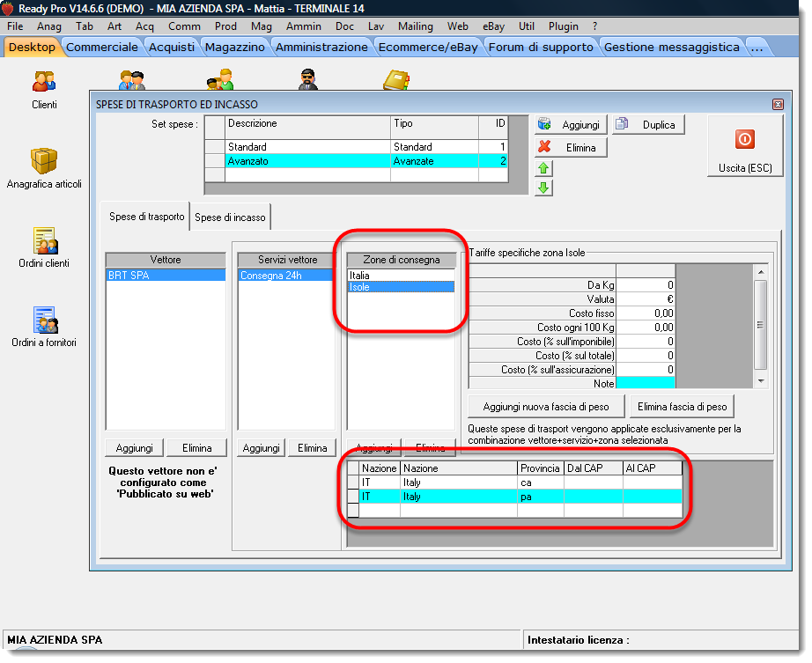Select Isole in Zone di consegna
The height and width of the screenshot is (663, 812).
(x=401, y=287)
